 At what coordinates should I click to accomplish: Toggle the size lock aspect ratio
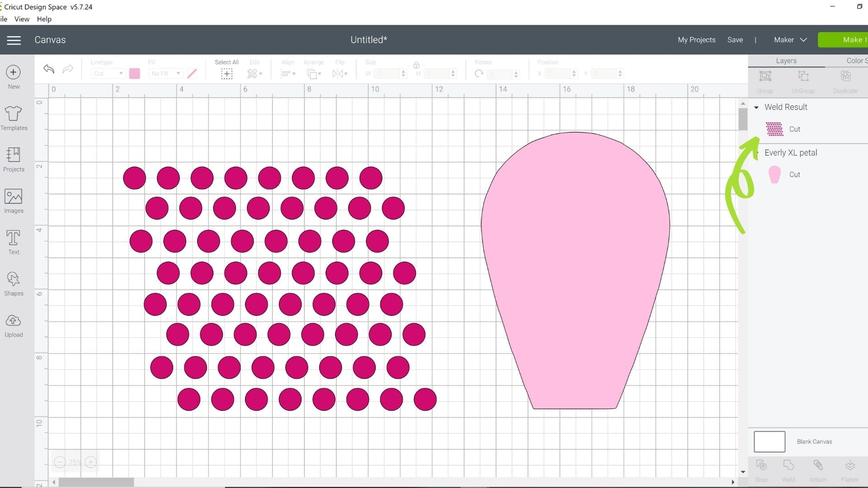[416, 65]
